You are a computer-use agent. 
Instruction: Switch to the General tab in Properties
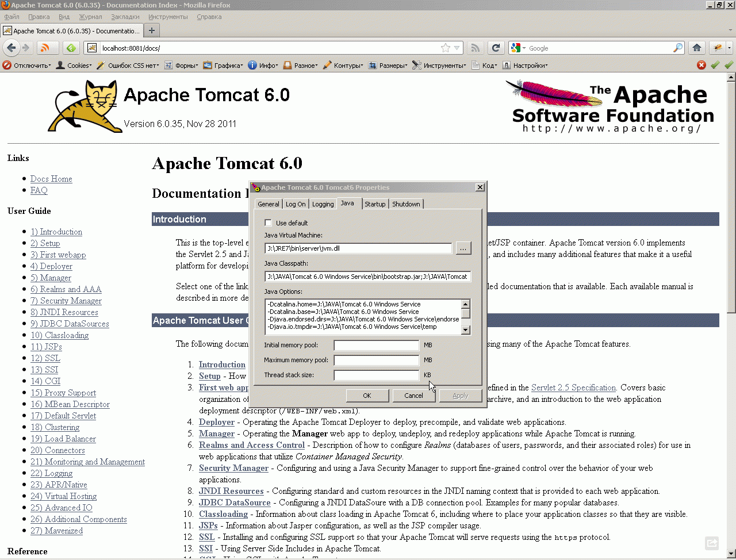pyautogui.click(x=269, y=204)
